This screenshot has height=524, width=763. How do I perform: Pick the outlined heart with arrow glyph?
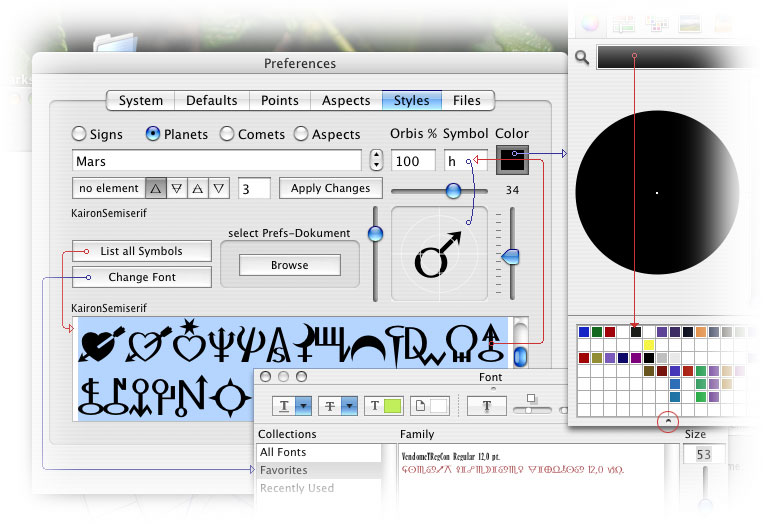[x=148, y=344]
